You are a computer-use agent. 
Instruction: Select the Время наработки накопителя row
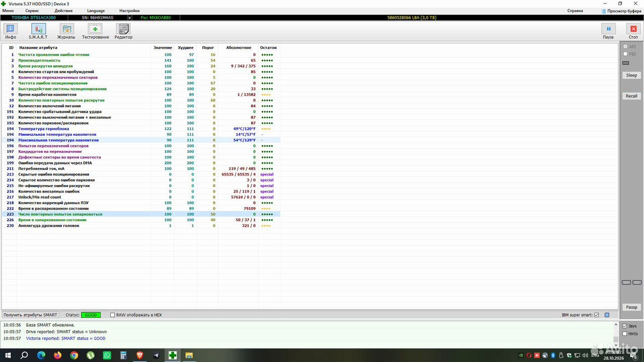[141, 95]
